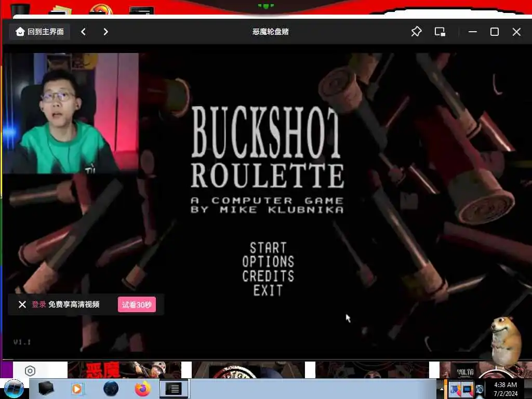Minimize the 恶魔轮盘赌 player window
532x399 pixels.
pos(473,32)
